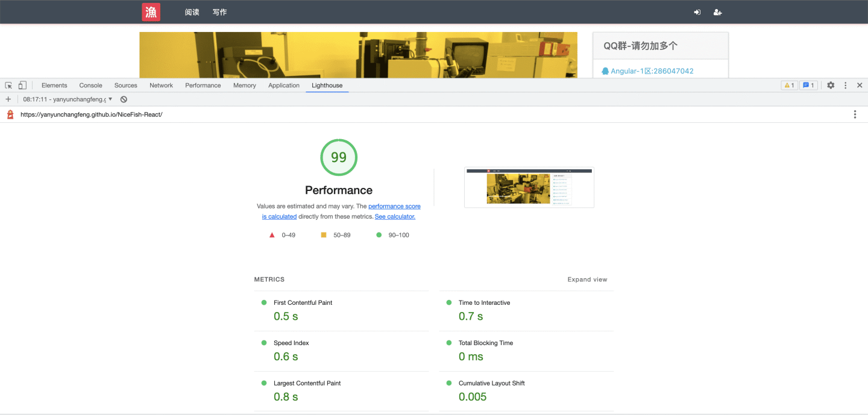Click the 99 Performance score gauge
This screenshot has width=868, height=415.
click(x=339, y=158)
